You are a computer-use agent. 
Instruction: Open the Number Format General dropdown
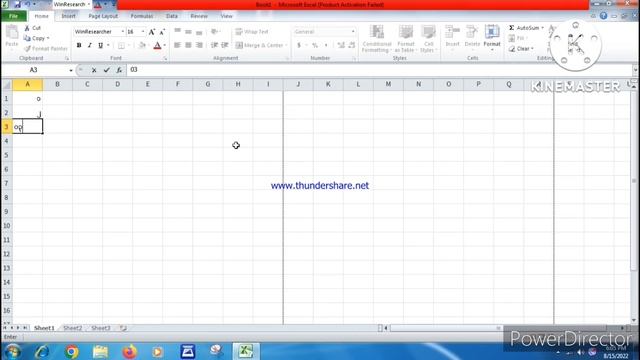pyautogui.click(x=353, y=32)
